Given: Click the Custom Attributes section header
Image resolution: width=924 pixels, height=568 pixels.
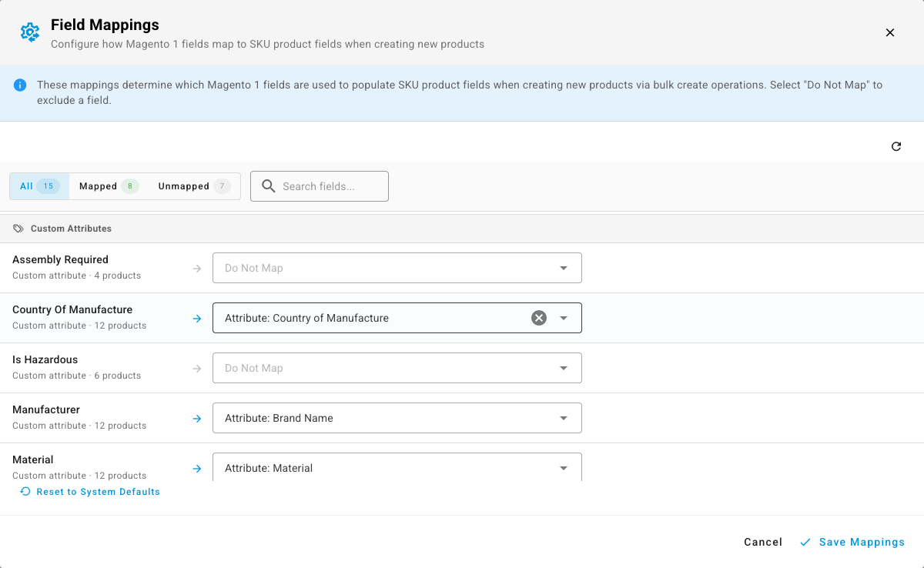Looking at the screenshot, I should coord(462,229).
